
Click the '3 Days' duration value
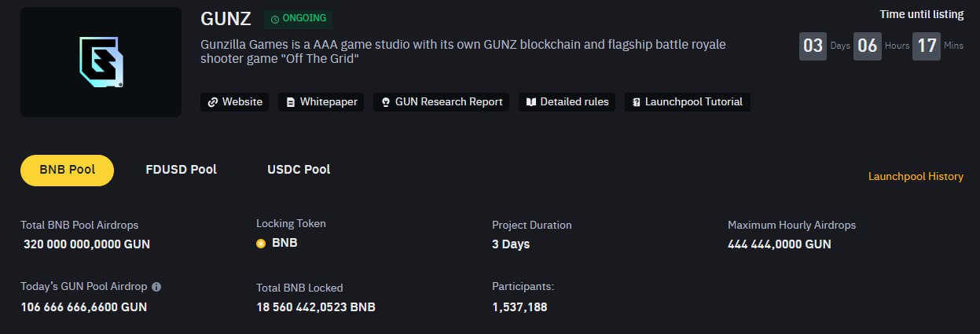pos(511,244)
